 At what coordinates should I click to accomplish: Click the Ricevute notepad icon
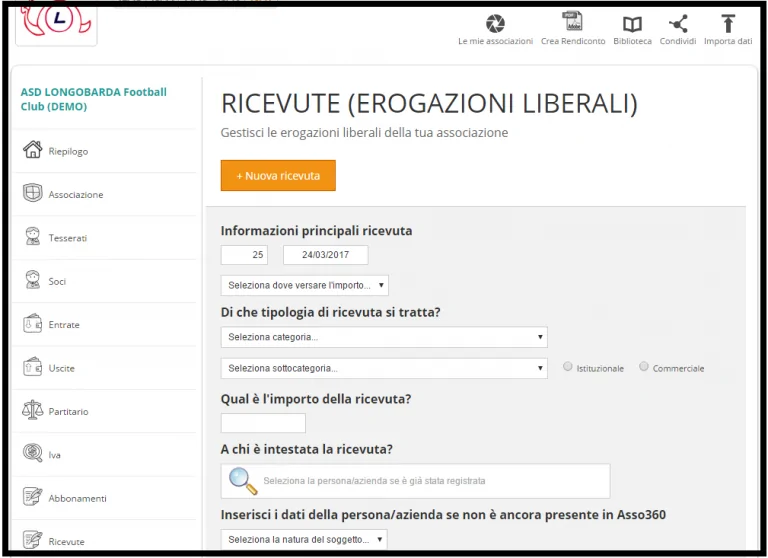[x=33, y=539]
